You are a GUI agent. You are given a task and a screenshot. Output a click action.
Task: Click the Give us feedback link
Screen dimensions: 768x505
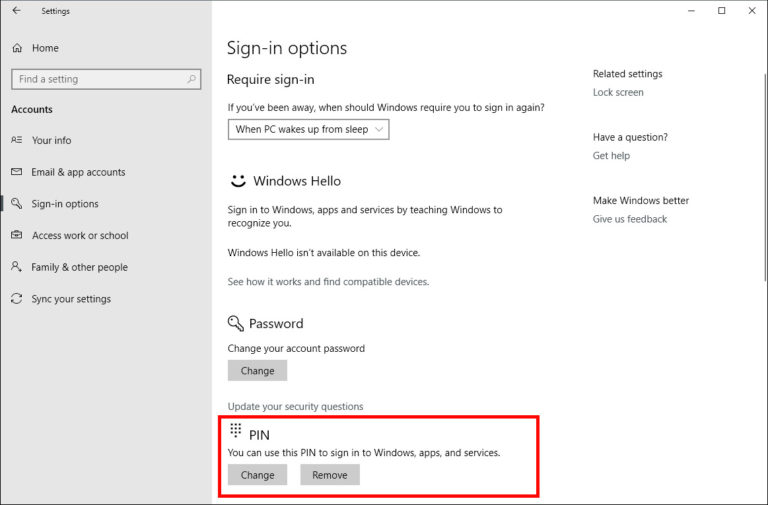tap(629, 219)
